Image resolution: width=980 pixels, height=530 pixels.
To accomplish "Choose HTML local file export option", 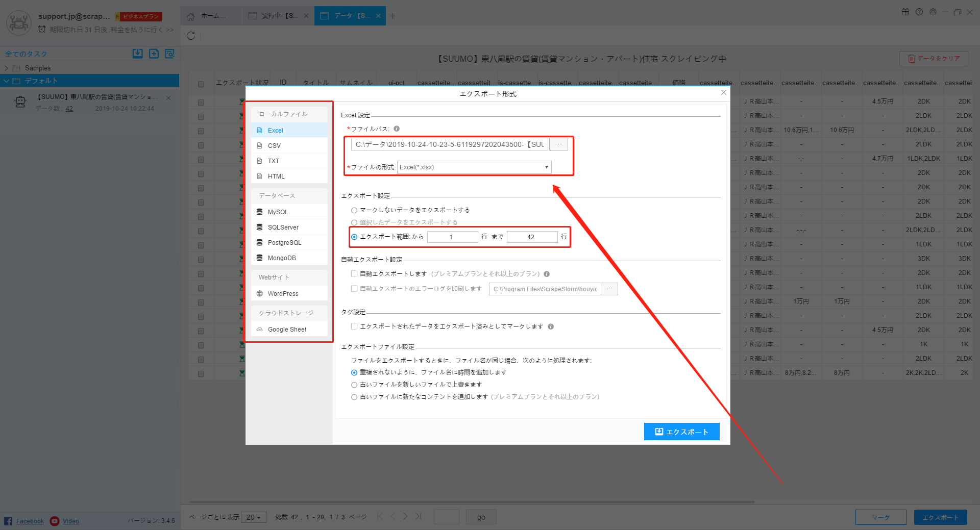I will pos(289,176).
